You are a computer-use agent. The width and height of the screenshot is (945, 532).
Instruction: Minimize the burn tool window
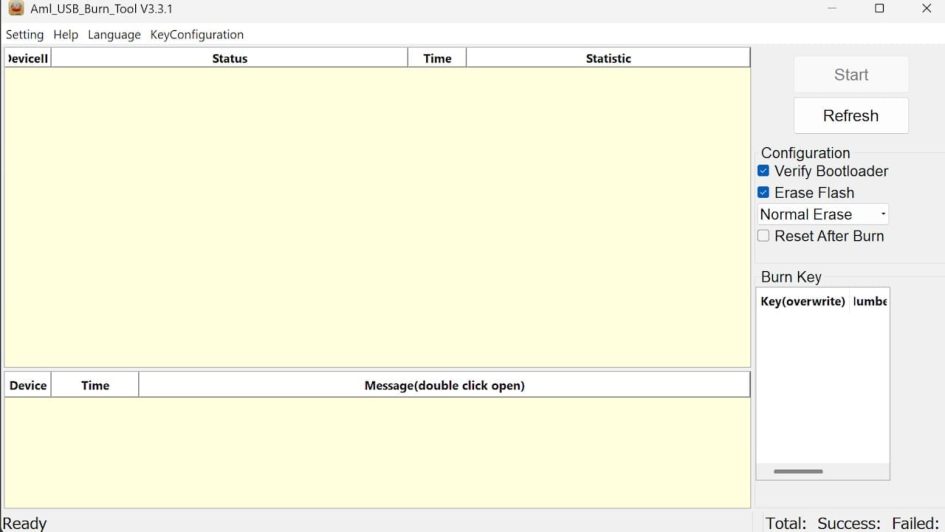832,8
